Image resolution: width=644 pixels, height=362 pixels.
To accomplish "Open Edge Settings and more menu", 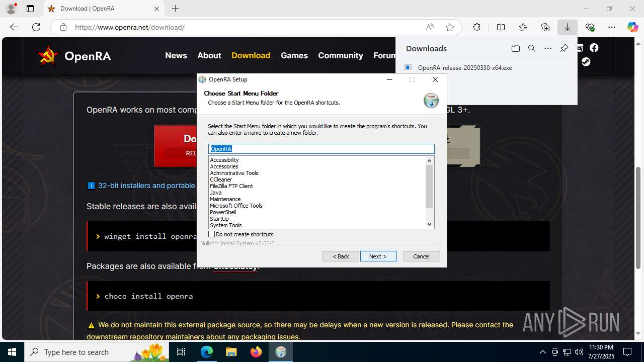I will point(612,27).
